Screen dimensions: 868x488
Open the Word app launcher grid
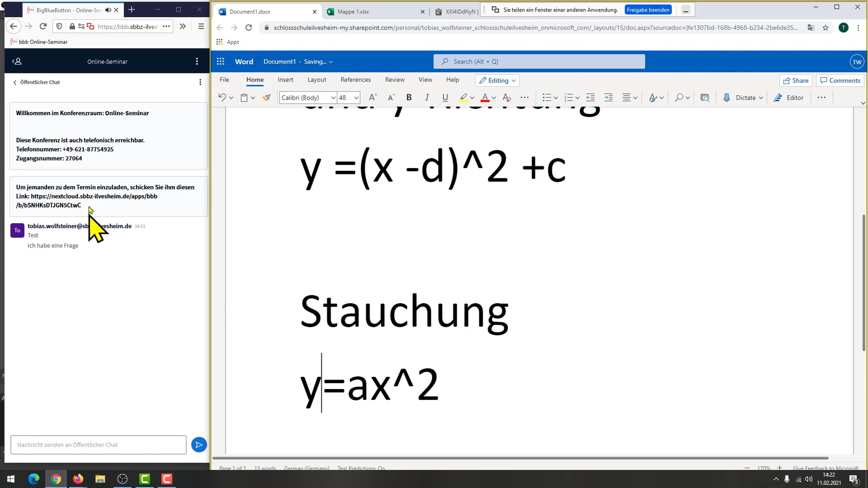coord(220,61)
